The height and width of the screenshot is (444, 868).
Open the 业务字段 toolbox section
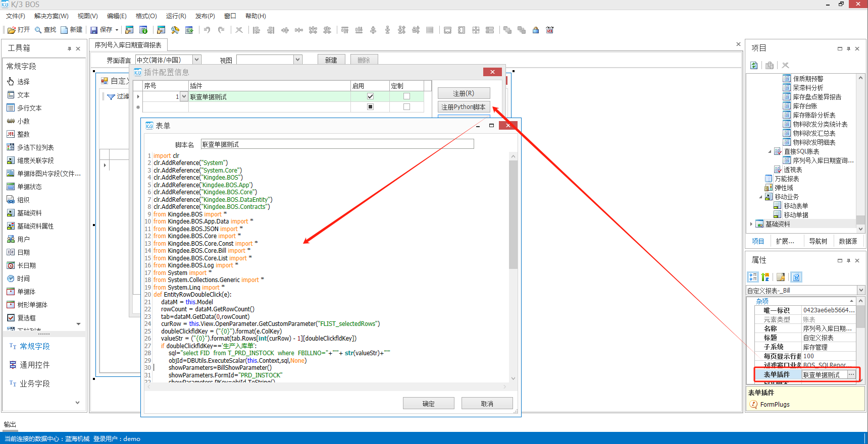(x=34, y=383)
